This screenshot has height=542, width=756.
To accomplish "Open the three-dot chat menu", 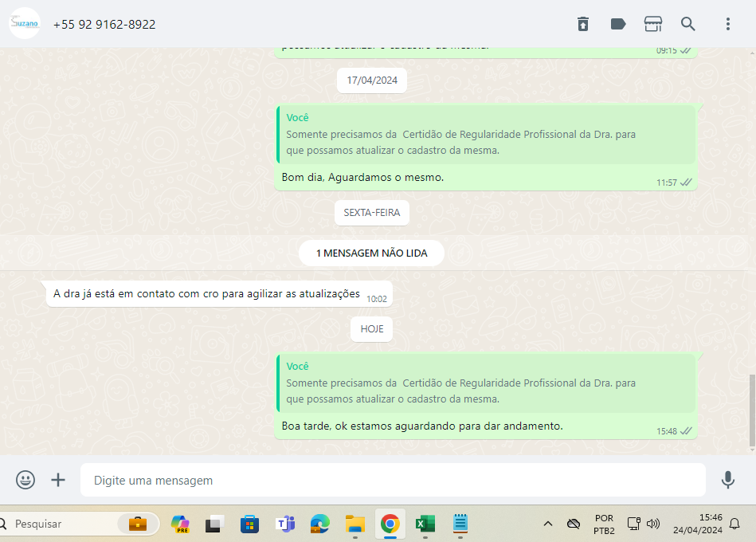I will point(727,24).
